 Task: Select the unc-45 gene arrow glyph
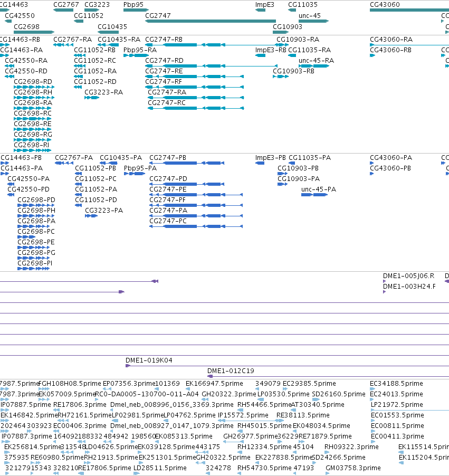(313, 21)
